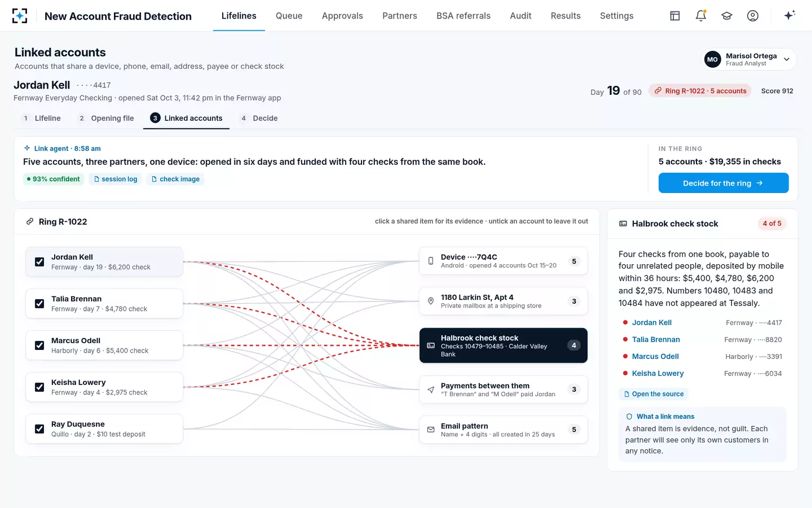Open the Audit tab
Screen dimensions: 812x508
click(520, 16)
